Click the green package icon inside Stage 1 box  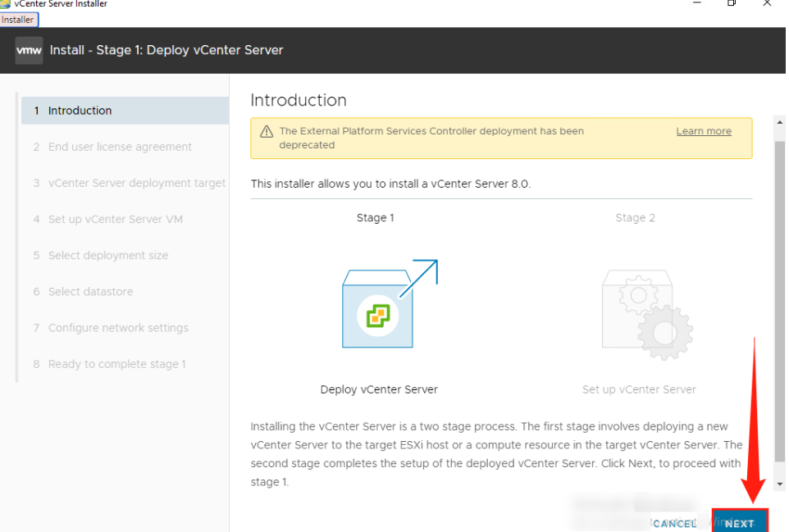(x=378, y=316)
